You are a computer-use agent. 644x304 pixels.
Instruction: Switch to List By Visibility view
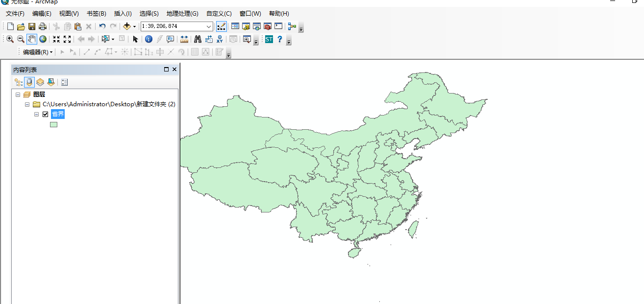pos(40,82)
